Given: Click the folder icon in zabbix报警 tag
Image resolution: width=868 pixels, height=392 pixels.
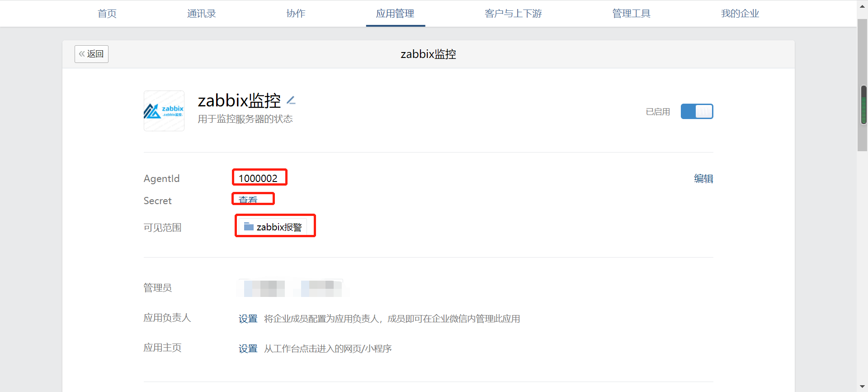Looking at the screenshot, I should 249,226.
